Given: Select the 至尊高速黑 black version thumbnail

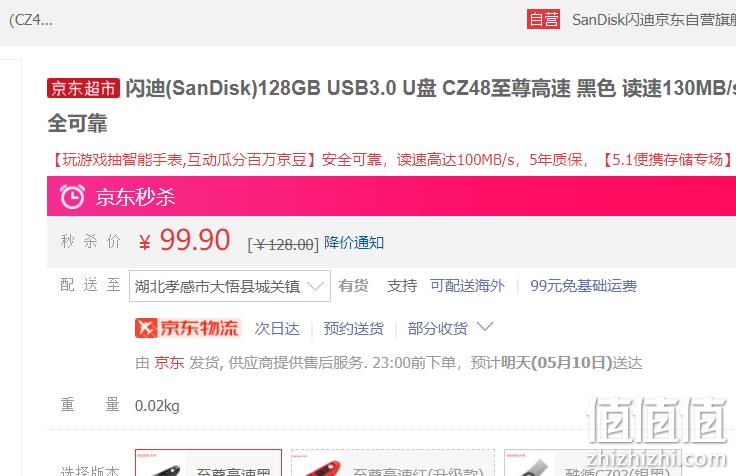Looking at the screenshot, I should tap(208, 463).
